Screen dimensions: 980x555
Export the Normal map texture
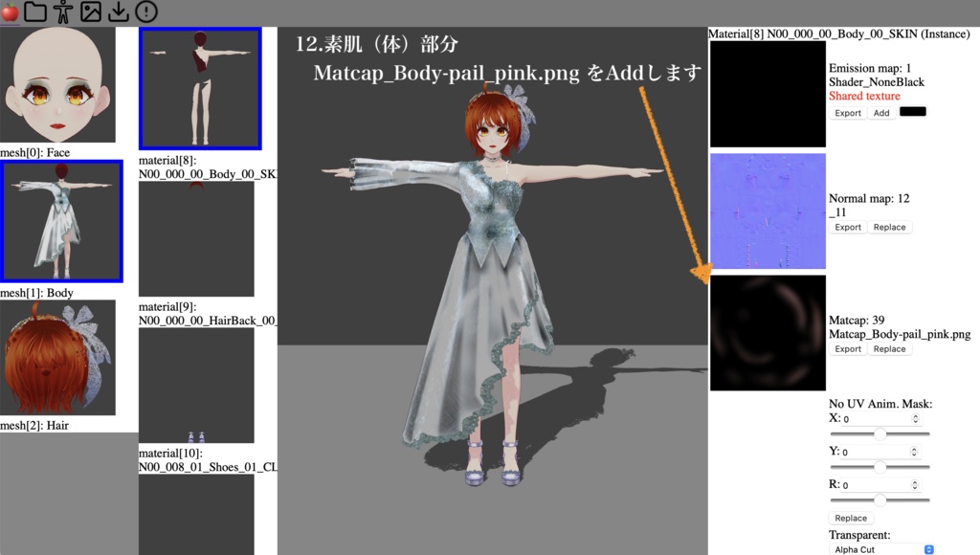click(848, 228)
